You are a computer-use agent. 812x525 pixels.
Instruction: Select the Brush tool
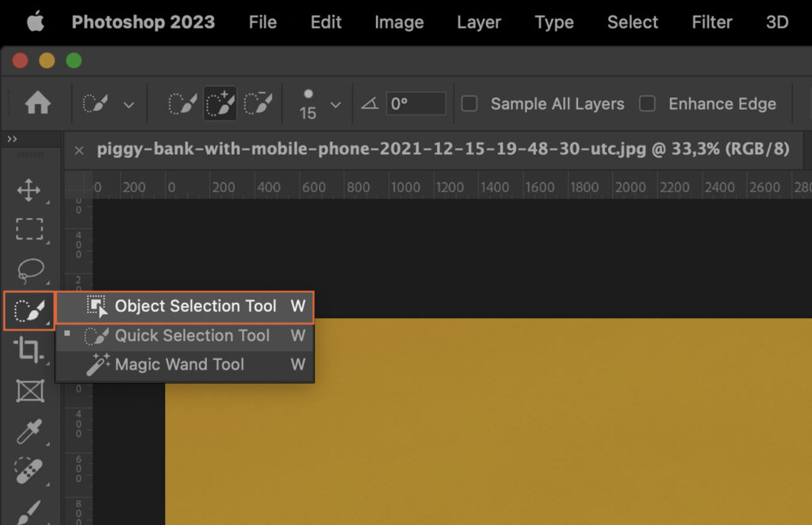tap(29, 512)
